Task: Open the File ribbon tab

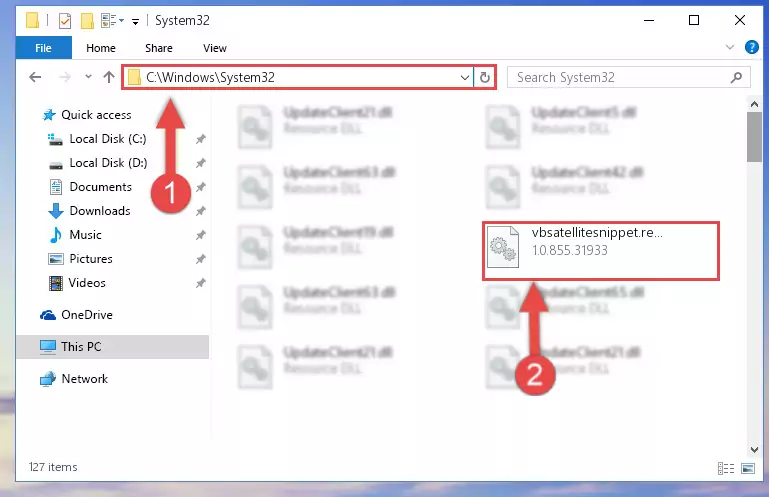Action: point(44,48)
